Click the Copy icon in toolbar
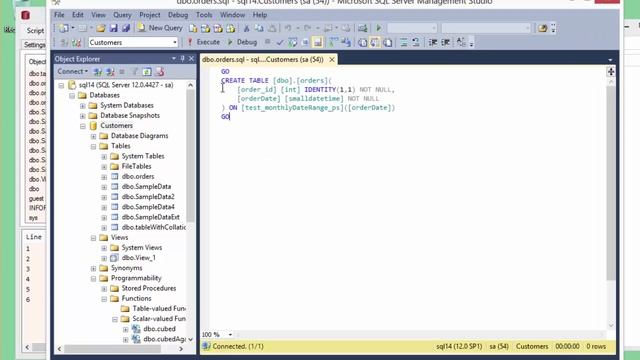This screenshot has width=640, height=360. point(259,28)
